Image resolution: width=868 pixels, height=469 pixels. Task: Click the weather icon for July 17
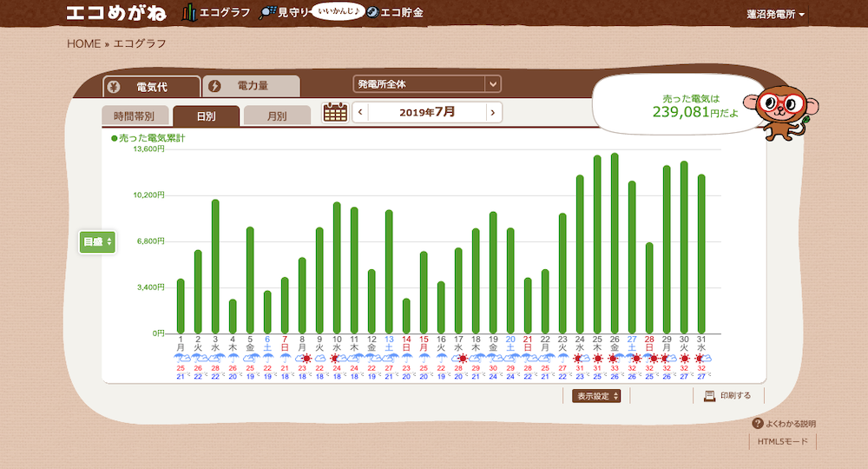click(x=458, y=358)
